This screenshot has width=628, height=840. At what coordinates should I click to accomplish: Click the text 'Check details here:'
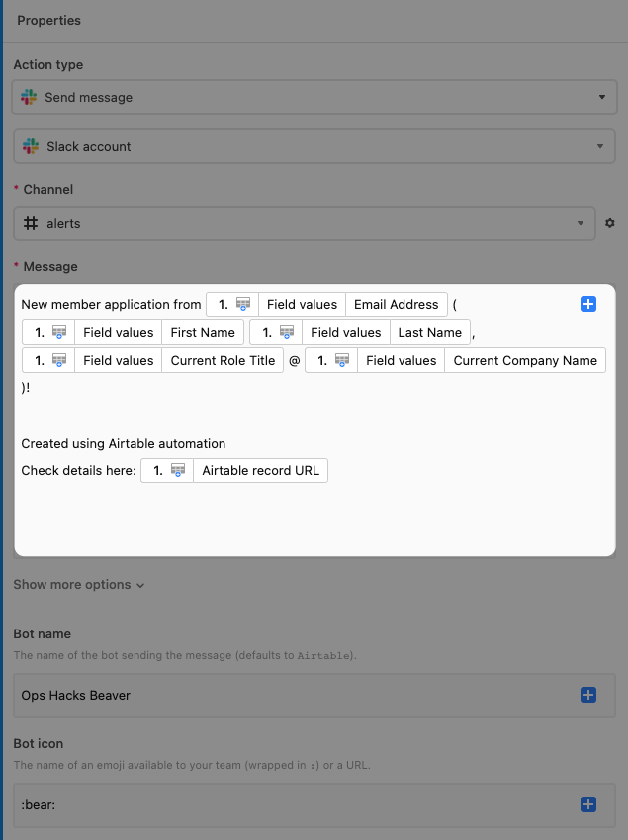pos(79,470)
